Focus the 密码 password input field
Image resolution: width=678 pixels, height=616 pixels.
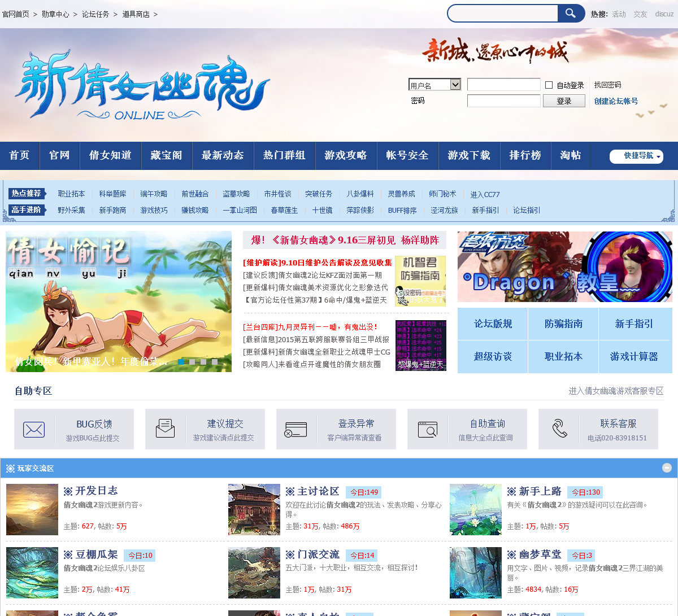(x=504, y=101)
